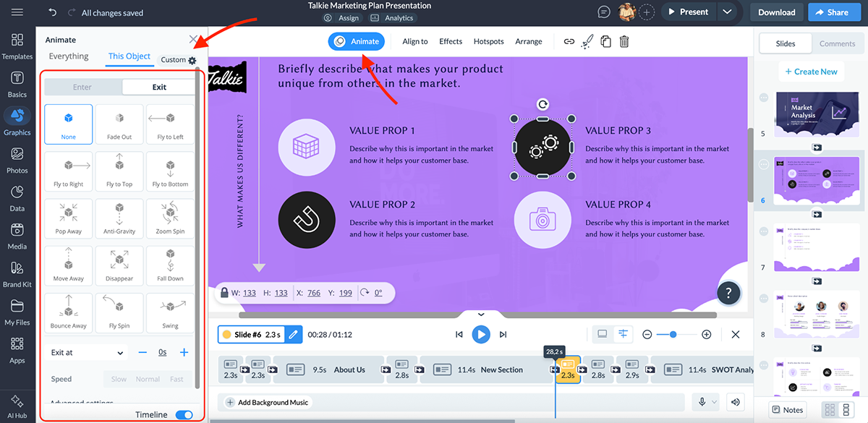Open the format painter brush icon
Viewport: 868px width, 423px height.
coord(587,42)
